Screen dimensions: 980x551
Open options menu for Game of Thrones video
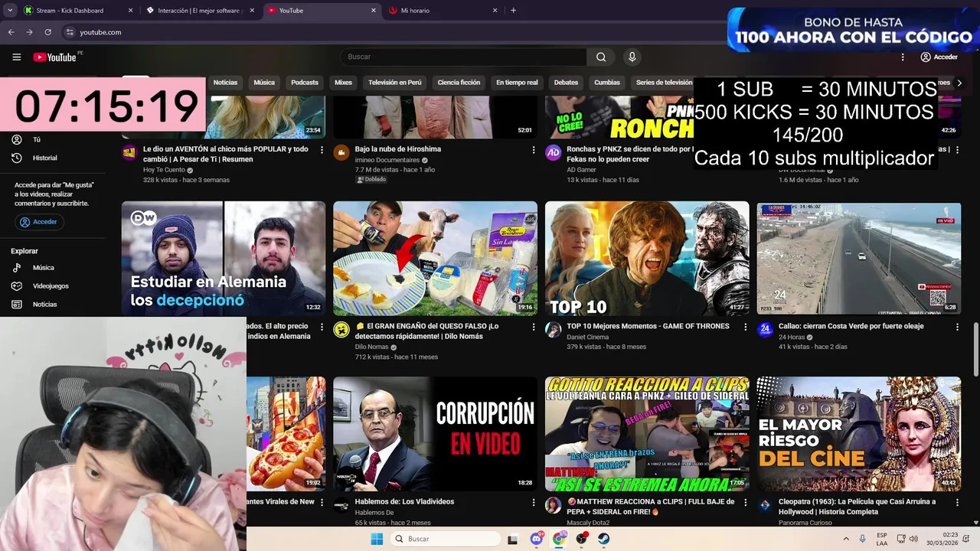pyautogui.click(x=746, y=327)
